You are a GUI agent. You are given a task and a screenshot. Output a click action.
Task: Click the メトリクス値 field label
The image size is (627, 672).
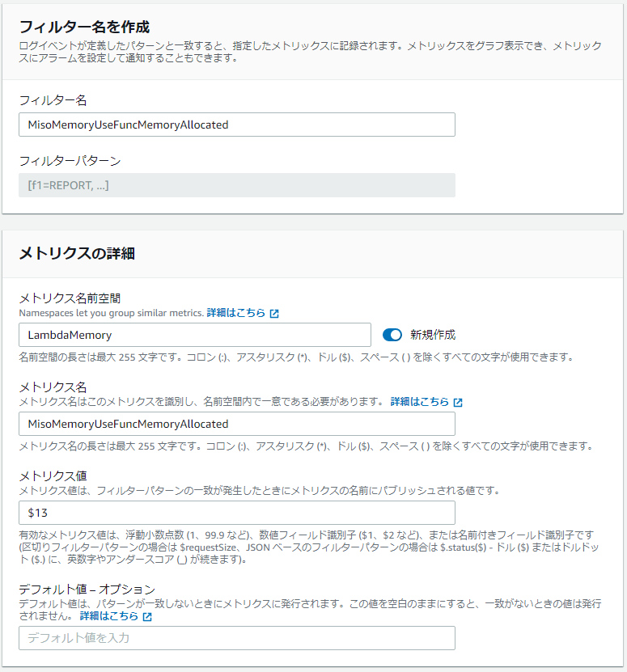[x=53, y=476]
